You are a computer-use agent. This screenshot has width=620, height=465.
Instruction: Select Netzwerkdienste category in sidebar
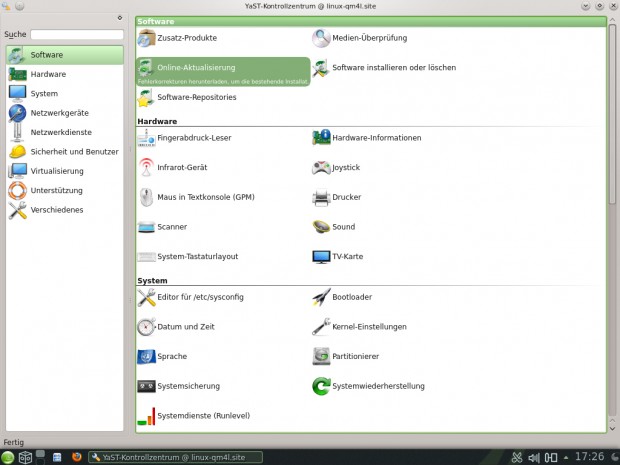tap(65, 132)
